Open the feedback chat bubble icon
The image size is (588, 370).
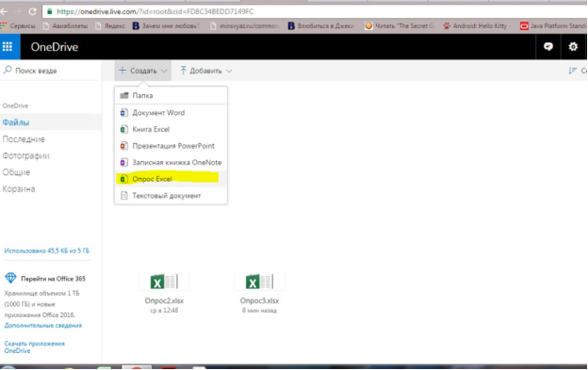tap(548, 47)
